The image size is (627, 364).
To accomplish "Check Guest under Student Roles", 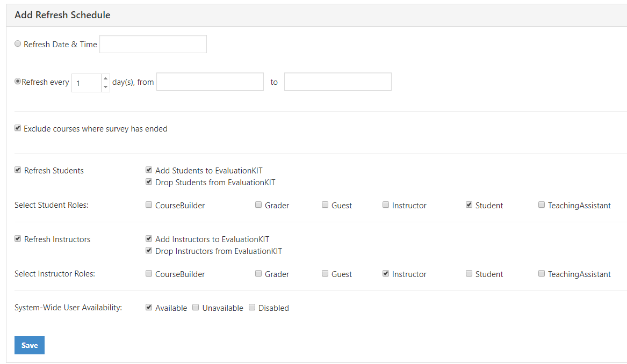I will [325, 205].
